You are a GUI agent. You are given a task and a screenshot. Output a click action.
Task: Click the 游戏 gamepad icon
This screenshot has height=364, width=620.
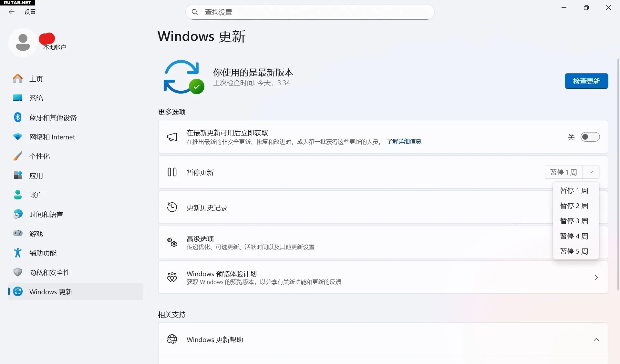18,233
